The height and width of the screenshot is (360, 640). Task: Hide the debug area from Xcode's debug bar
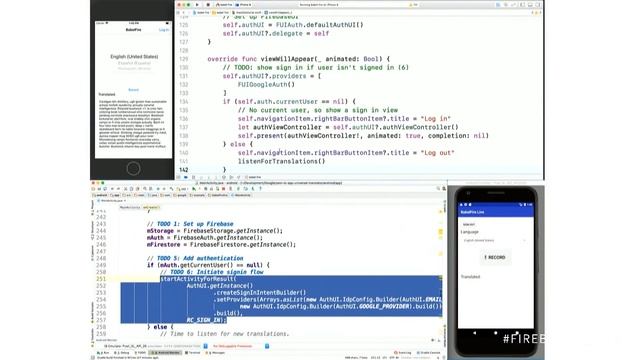pos(178,177)
